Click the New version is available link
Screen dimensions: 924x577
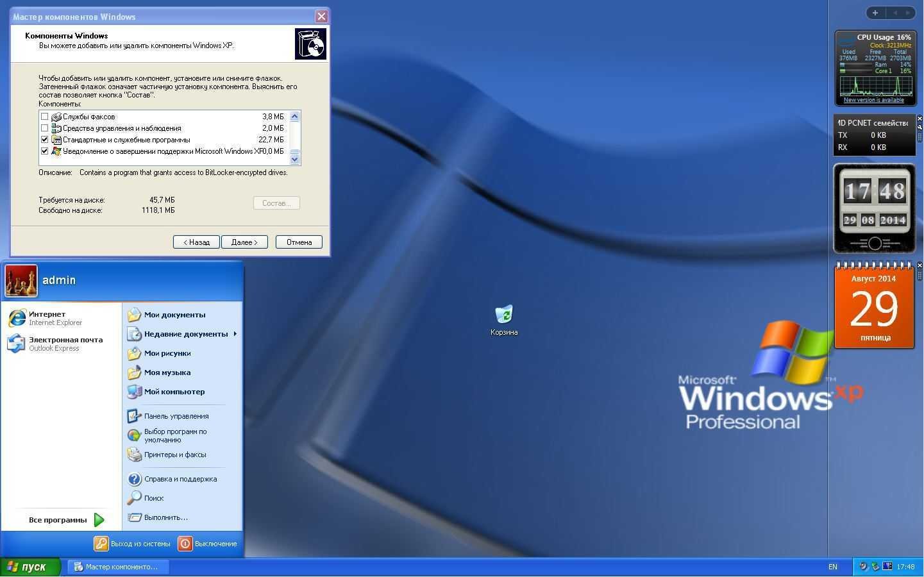tap(873, 100)
